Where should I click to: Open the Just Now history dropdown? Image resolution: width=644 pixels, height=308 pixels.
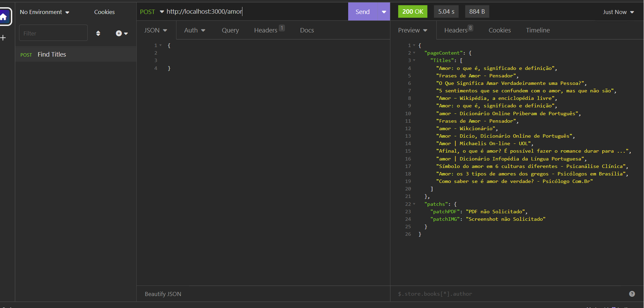618,12
